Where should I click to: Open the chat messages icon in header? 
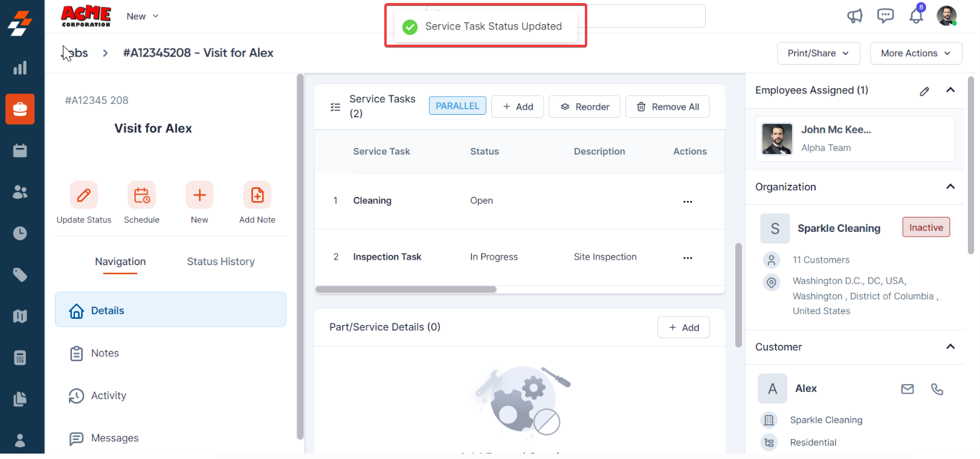point(885,16)
